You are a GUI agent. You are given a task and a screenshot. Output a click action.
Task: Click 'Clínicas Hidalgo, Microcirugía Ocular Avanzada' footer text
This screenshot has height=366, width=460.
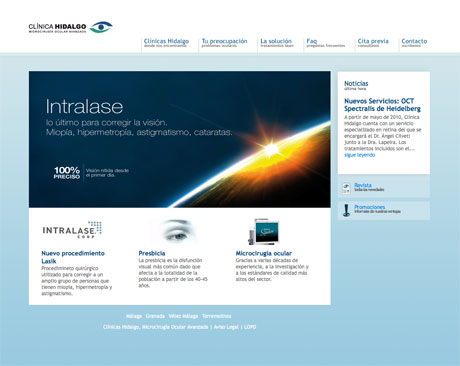coord(156,327)
